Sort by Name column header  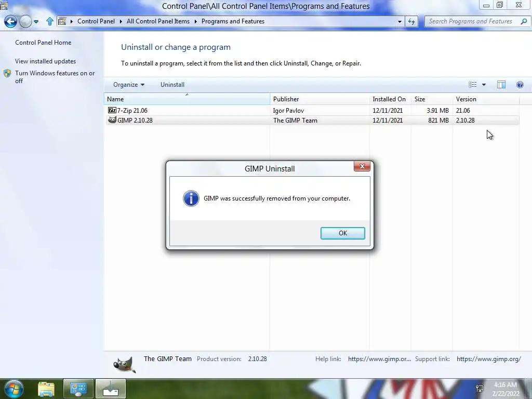point(187,99)
